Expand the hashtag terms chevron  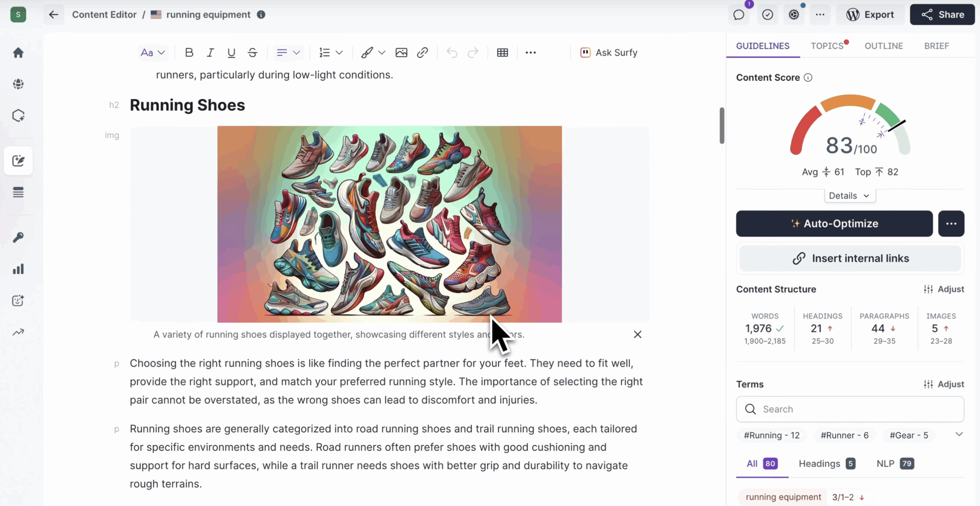[x=959, y=434]
